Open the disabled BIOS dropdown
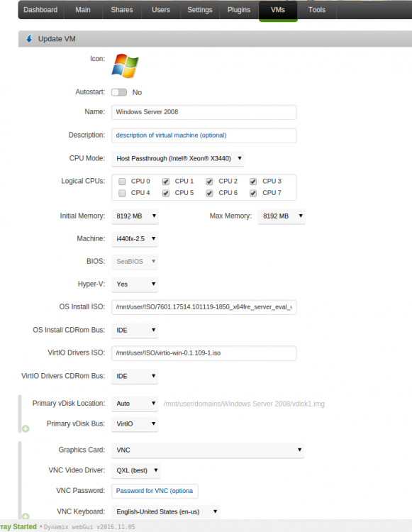 click(x=135, y=262)
